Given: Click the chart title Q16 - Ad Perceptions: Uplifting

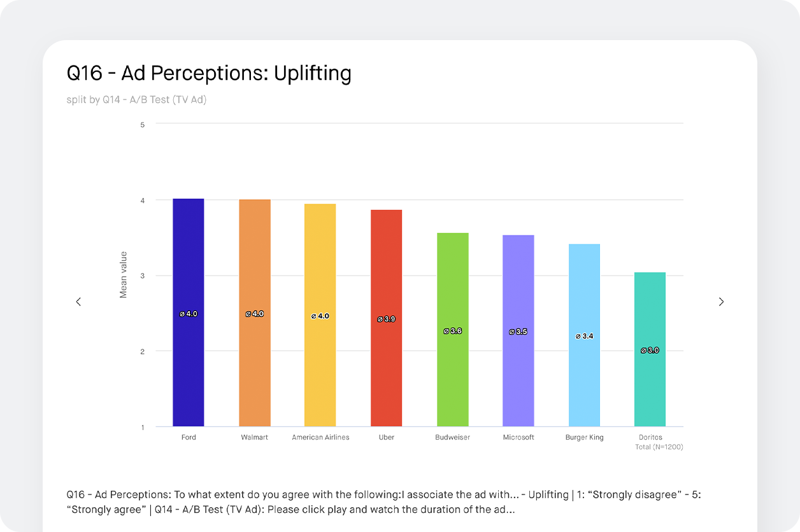Looking at the screenshot, I should pos(209,73).
